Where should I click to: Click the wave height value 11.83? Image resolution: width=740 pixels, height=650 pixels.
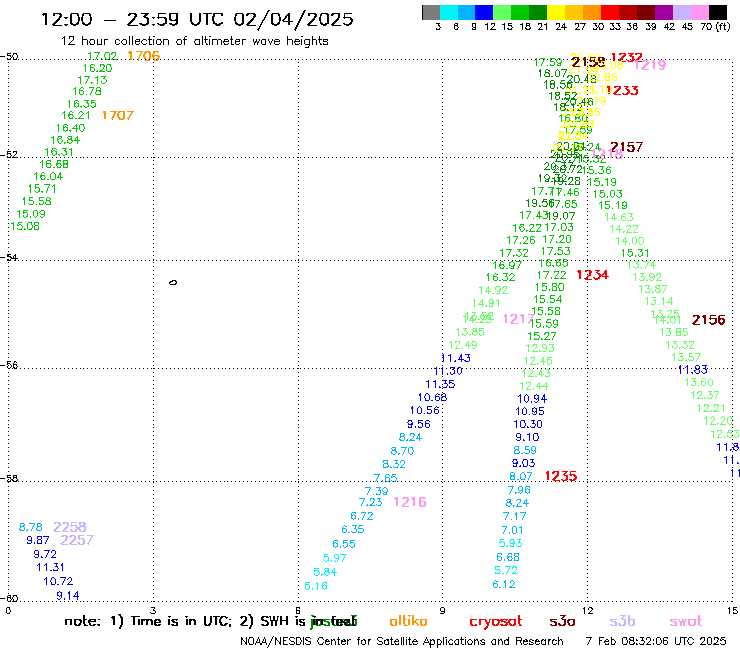[693, 370]
